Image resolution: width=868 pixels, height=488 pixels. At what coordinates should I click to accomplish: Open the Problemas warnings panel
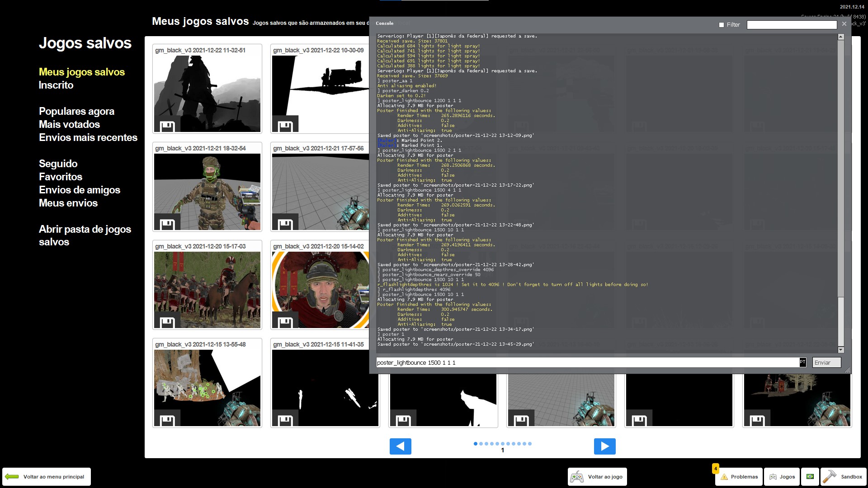739,477
